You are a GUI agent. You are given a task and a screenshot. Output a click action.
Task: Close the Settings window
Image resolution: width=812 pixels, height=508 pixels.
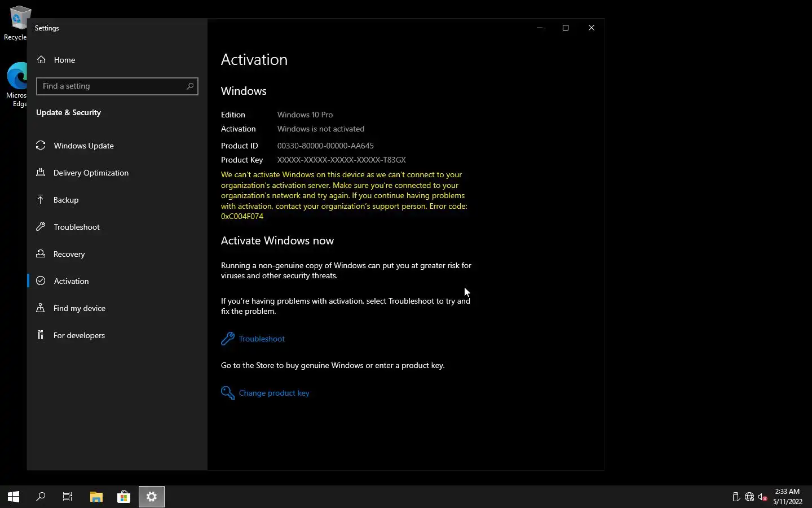pos(592,28)
